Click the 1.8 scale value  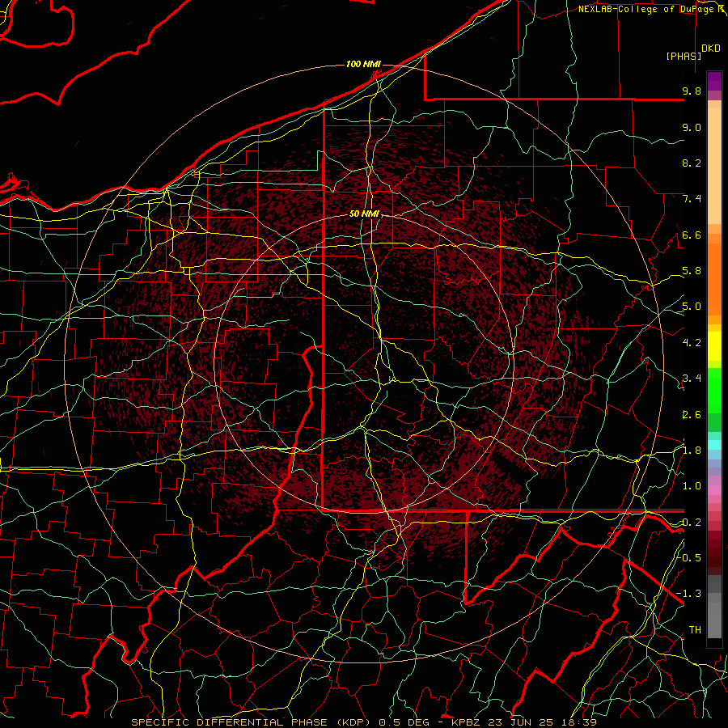click(x=692, y=451)
